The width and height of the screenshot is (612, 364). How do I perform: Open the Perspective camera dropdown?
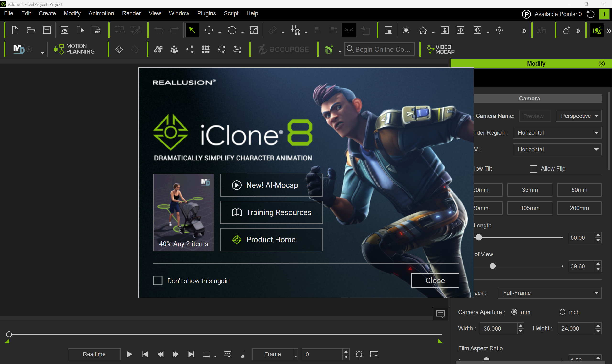point(579,116)
